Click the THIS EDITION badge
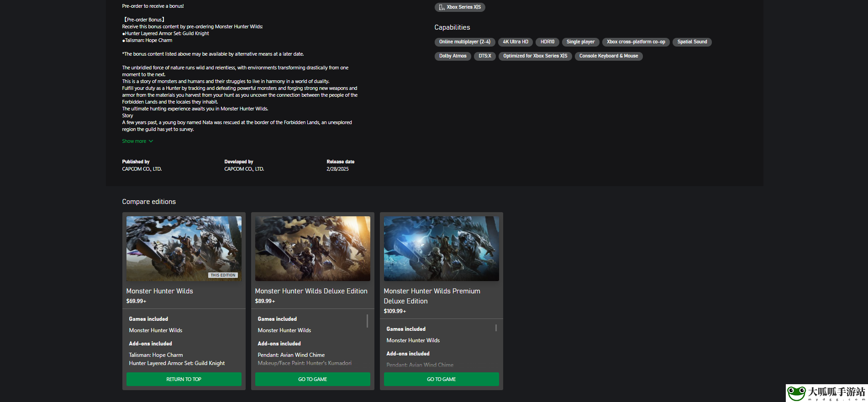Image resolution: width=868 pixels, height=402 pixels. tap(223, 275)
